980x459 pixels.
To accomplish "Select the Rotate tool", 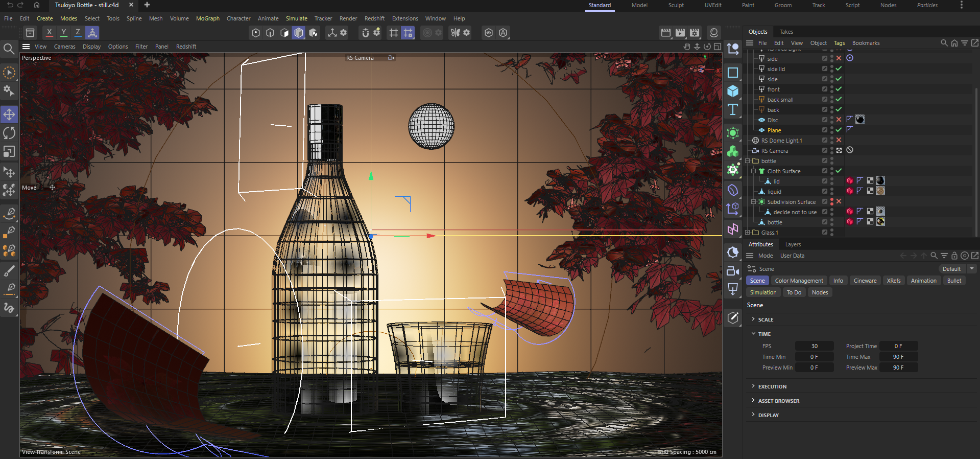I will (9, 133).
